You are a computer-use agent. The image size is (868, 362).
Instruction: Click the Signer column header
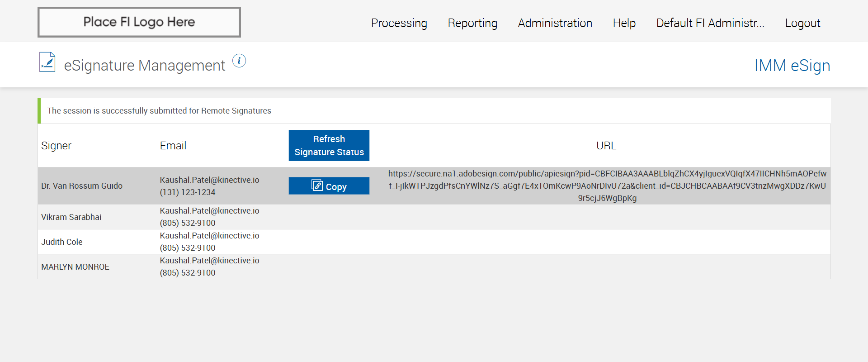pos(57,146)
